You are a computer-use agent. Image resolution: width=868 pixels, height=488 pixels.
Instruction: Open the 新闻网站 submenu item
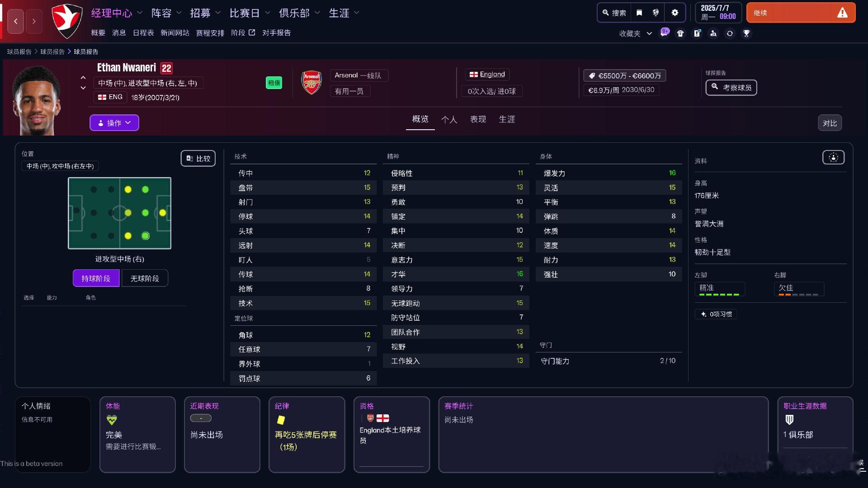175,33
